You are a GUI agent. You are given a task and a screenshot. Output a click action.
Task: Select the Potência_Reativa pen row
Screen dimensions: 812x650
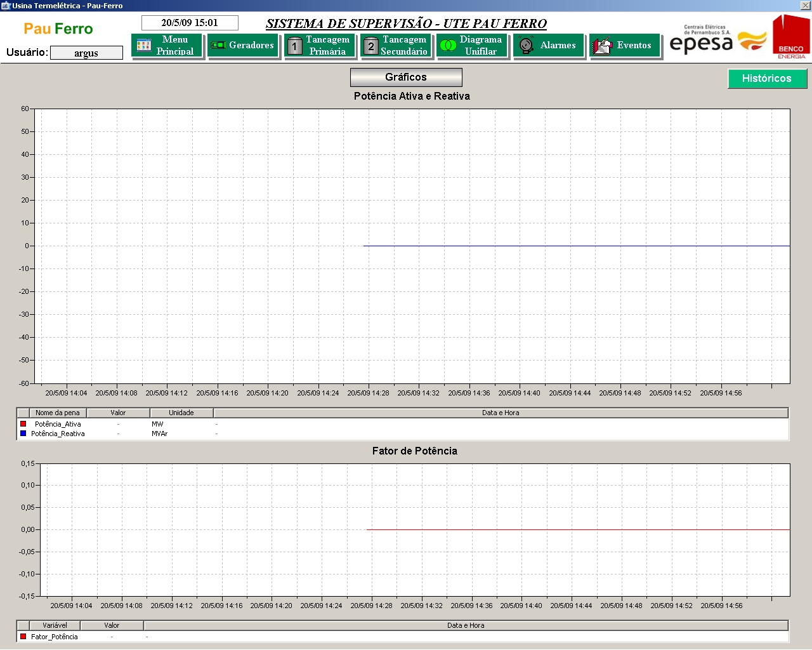coord(403,434)
